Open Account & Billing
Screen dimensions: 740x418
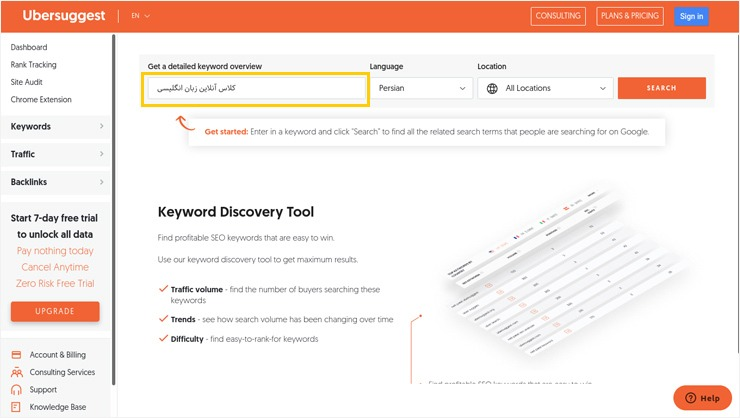click(58, 355)
